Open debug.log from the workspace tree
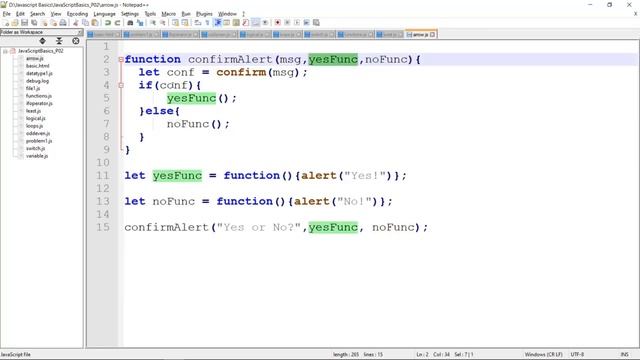 (x=37, y=81)
